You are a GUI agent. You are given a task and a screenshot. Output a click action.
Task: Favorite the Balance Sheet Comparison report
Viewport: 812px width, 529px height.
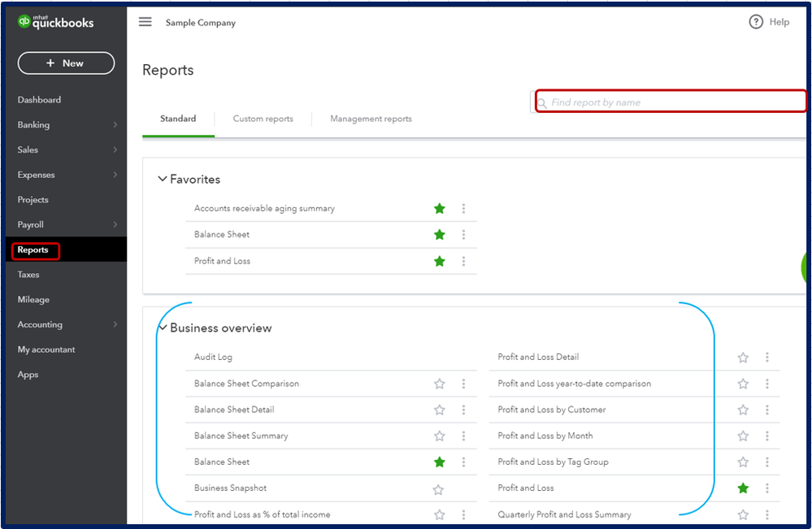(x=440, y=384)
